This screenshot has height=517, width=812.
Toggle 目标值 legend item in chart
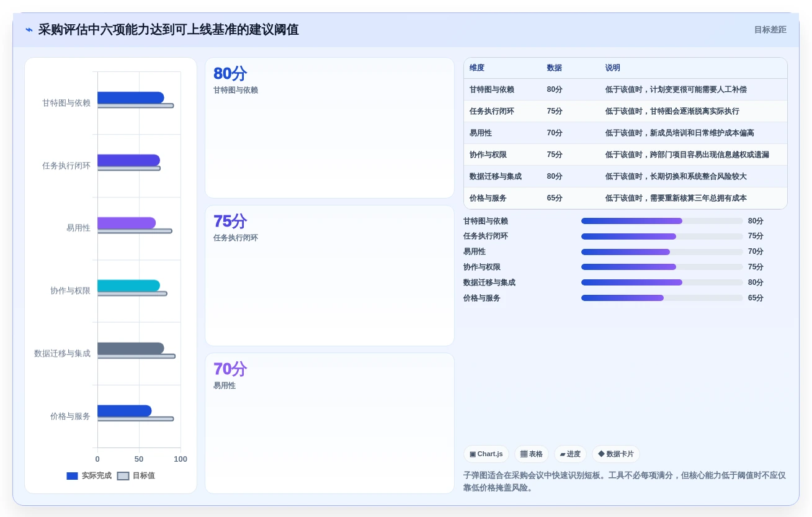[x=136, y=476]
